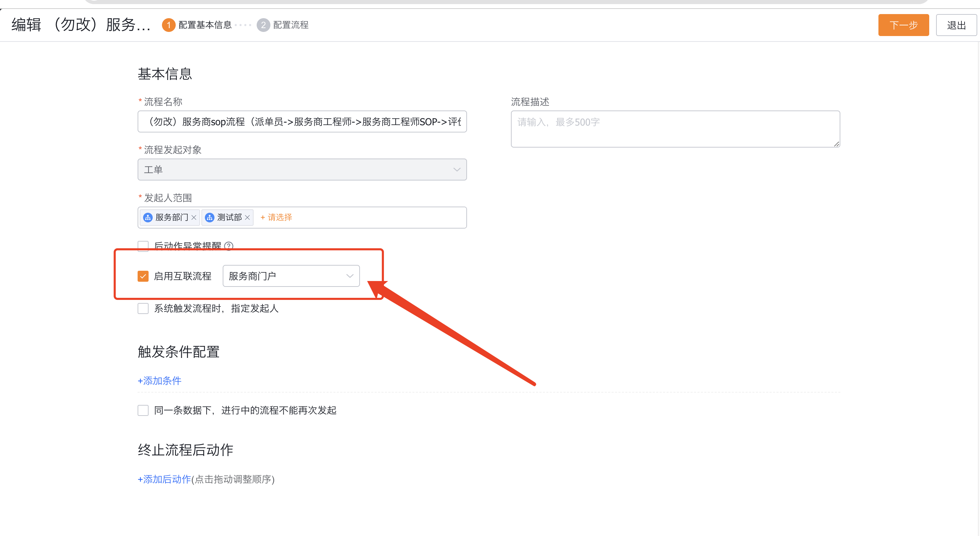The image size is (980, 536).
Task: Click help icon beside 后动作异常提醒
Action: pos(229,246)
